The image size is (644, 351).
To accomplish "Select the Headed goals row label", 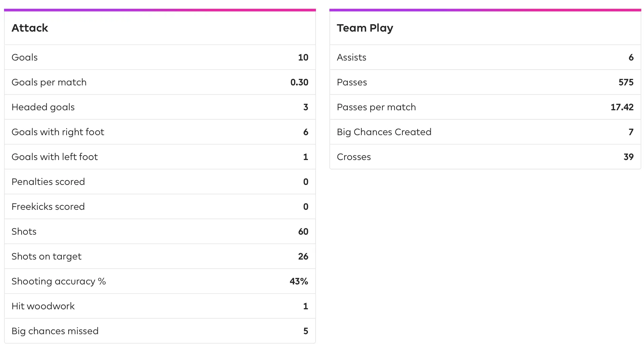I will (x=43, y=107).
